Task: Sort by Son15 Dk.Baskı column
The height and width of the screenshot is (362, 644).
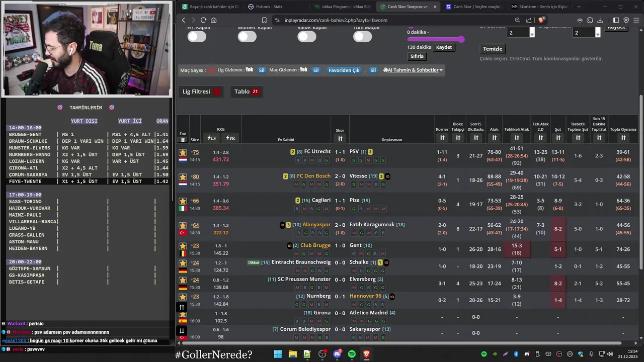Action: tap(476, 137)
